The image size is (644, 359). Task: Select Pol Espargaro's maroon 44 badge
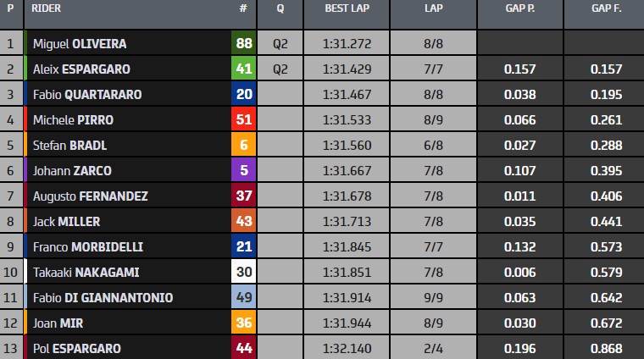click(243, 348)
